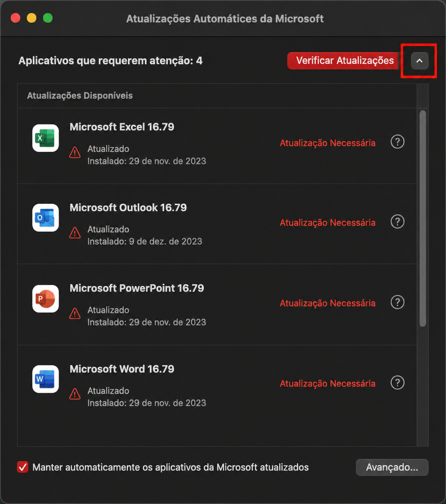Open help for Microsoft Excel update
The height and width of the screenshot is (504, 446).
pyautogui.click(x=397, y=142)
